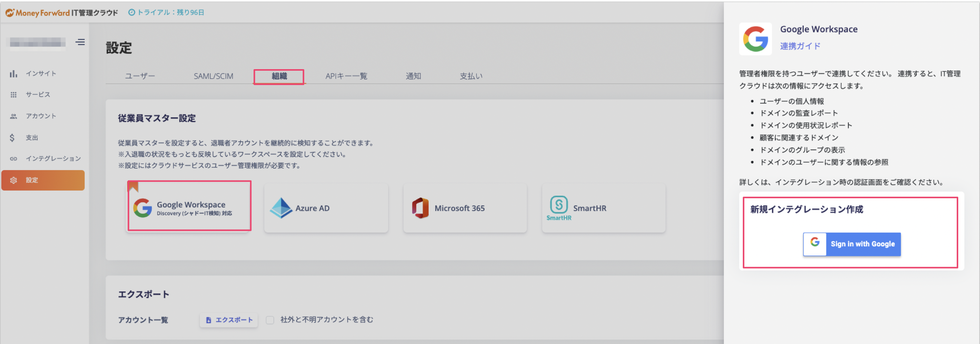Click Google G logo in Workspace card
Image resolution: width=980 pixels, height=344 pixels.
coord(143,208)
